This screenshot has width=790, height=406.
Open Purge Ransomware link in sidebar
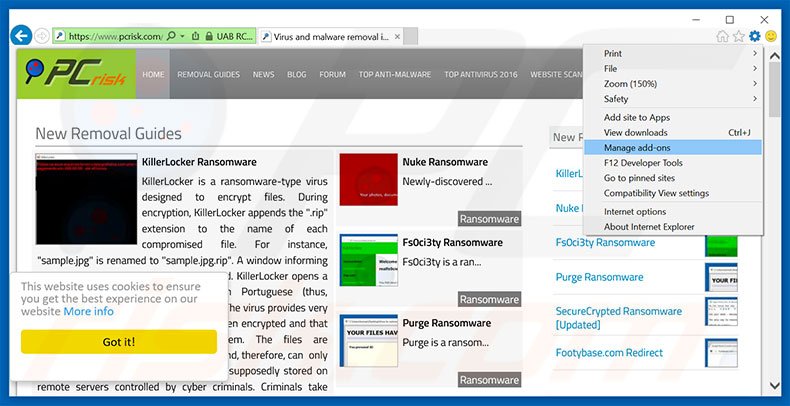(x=599, y=277)
